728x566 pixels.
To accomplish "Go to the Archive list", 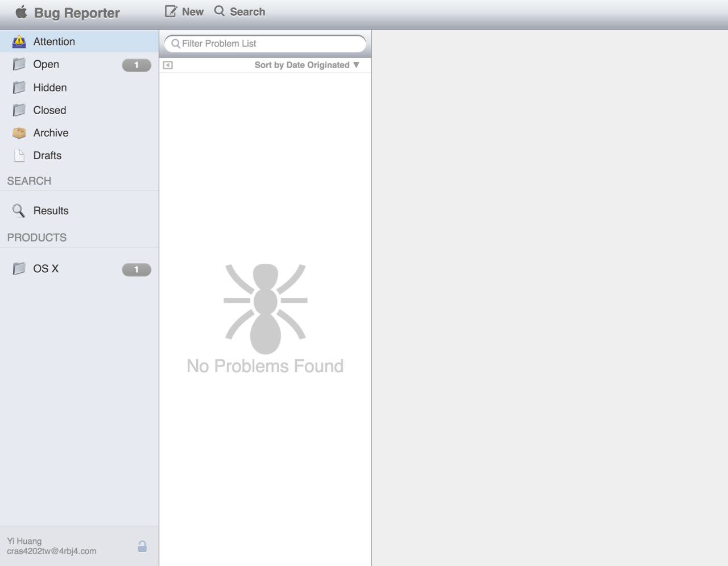I will 80,133.
